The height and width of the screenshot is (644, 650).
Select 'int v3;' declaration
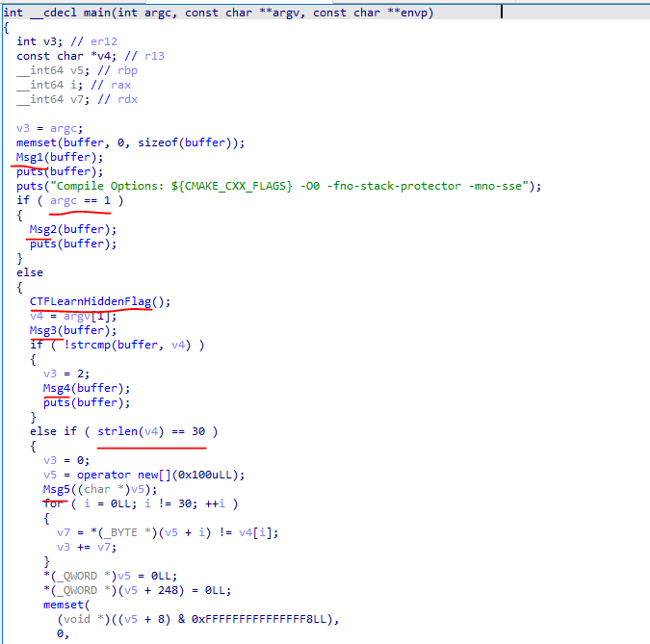pos(39,41)
